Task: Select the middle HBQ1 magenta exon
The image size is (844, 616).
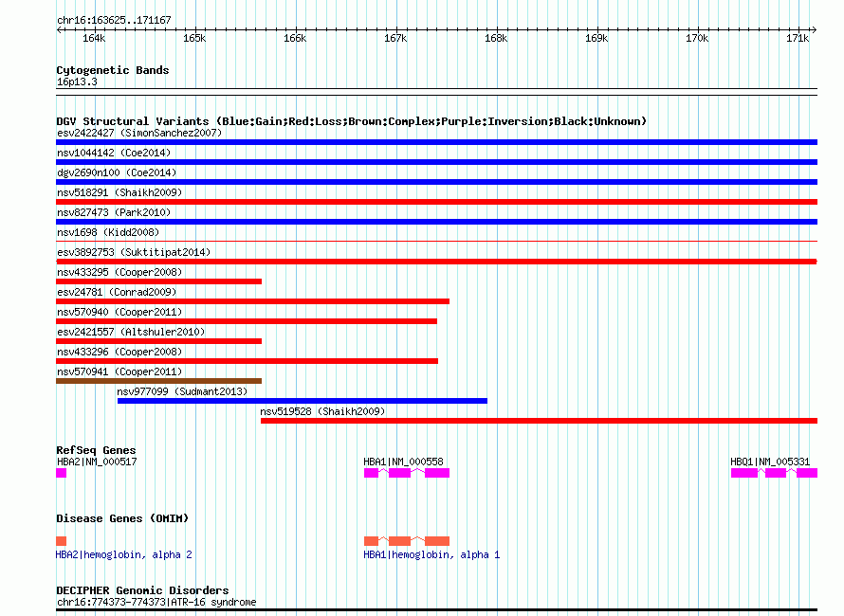Action: (x=776, y=473)
